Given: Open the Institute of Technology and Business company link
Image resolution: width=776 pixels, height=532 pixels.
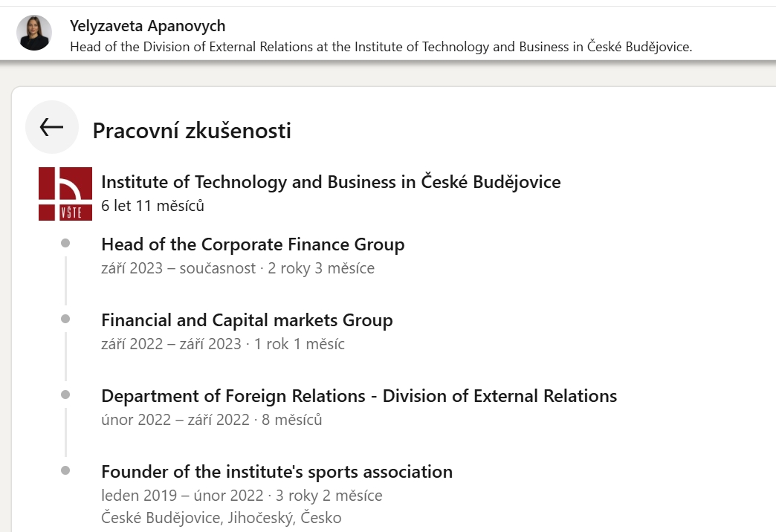Looking at the screenshot, I should tap(331, 182).
